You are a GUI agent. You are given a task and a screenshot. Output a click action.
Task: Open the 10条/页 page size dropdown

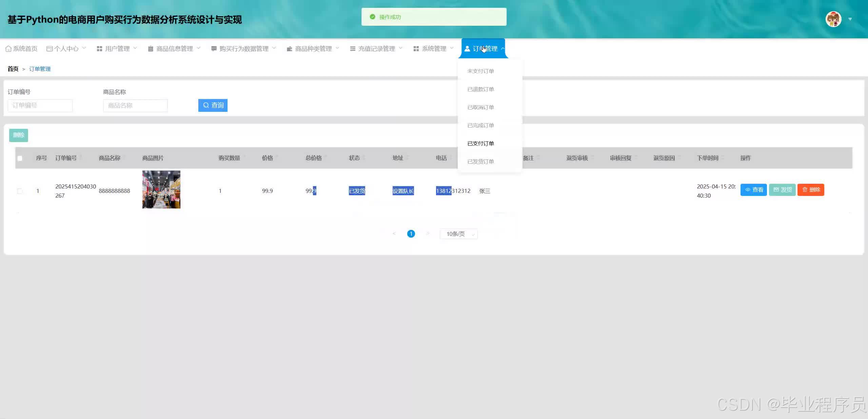coord(458,234)
